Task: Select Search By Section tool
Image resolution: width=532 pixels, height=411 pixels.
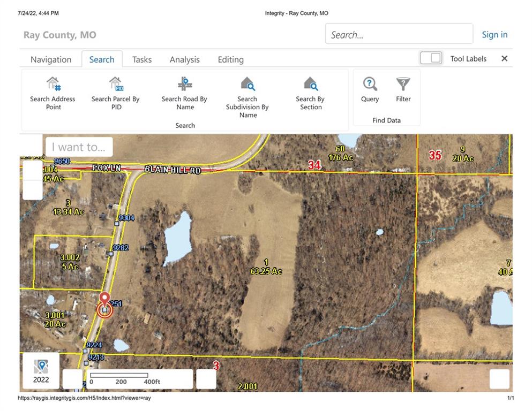Action: point(310,93)
